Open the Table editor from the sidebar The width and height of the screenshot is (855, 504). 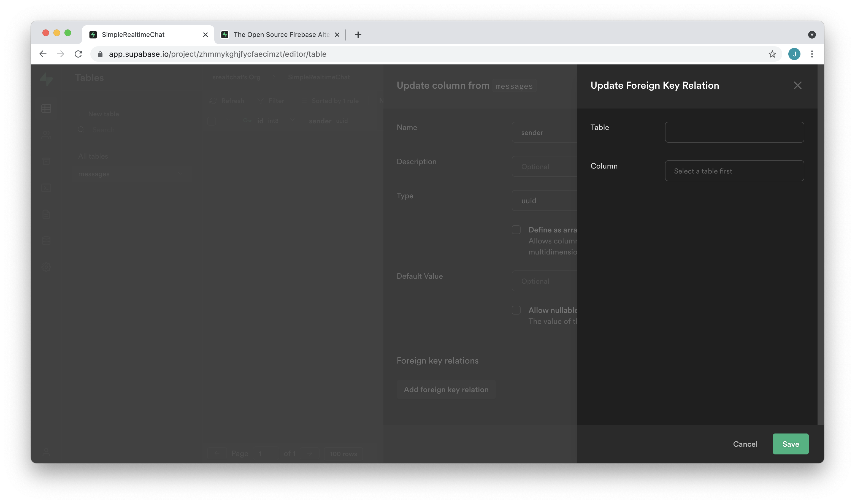coord(46,108)
